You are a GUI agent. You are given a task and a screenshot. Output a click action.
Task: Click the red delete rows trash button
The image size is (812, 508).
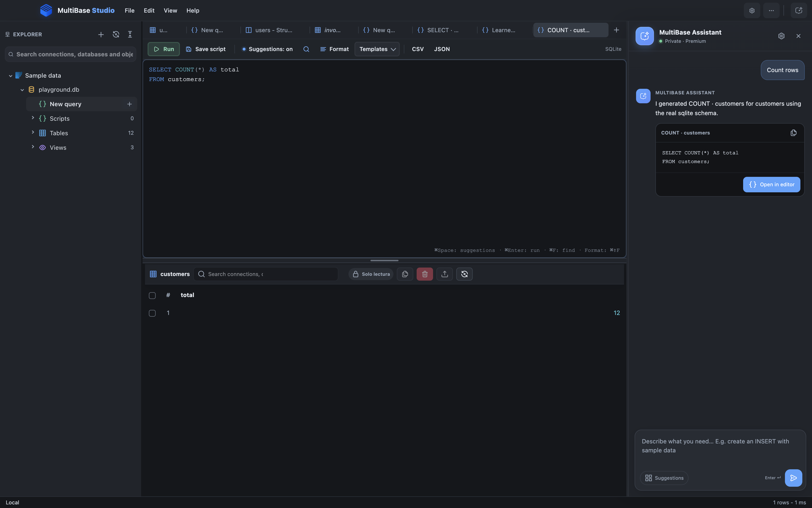[425, 274]
